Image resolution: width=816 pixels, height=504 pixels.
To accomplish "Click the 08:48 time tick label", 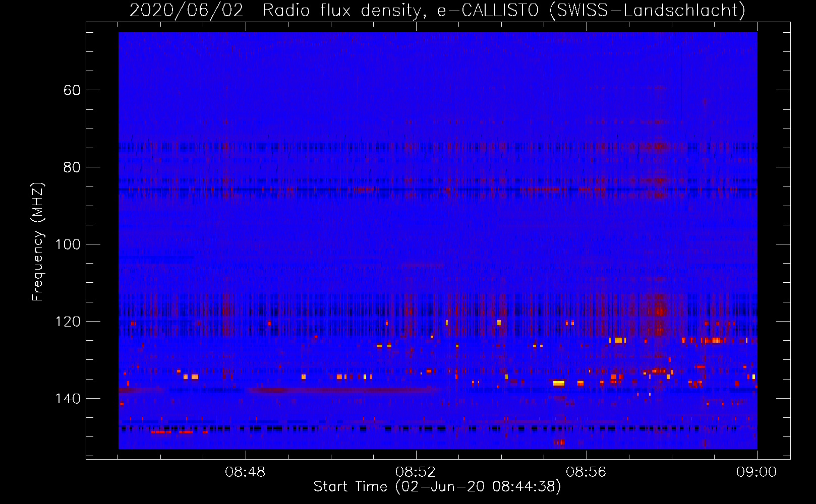I will (x=246, y=472).
